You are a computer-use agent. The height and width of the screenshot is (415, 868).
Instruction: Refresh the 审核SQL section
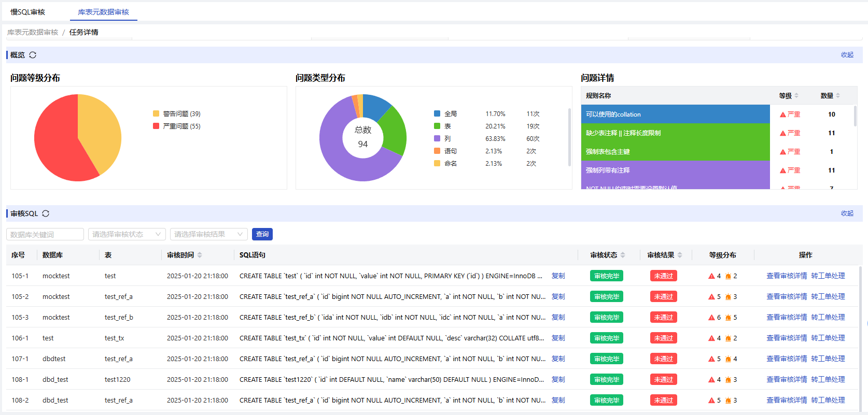coord(46,213)
